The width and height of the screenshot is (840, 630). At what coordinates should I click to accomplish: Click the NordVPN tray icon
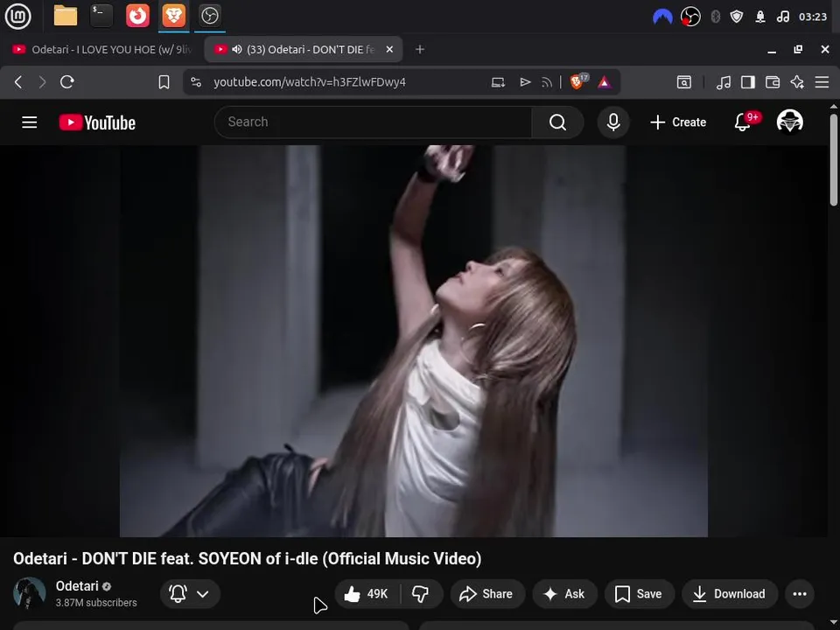[662, 17]
